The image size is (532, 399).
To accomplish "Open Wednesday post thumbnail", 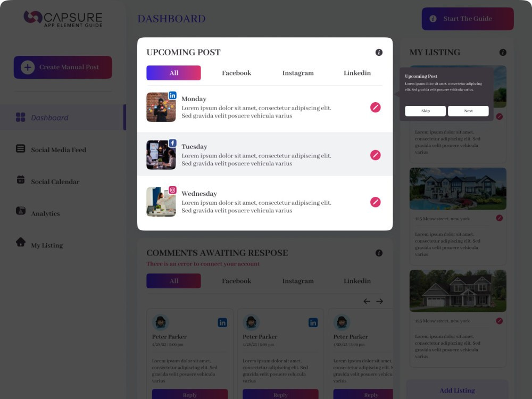I will [x=161, y=202].
